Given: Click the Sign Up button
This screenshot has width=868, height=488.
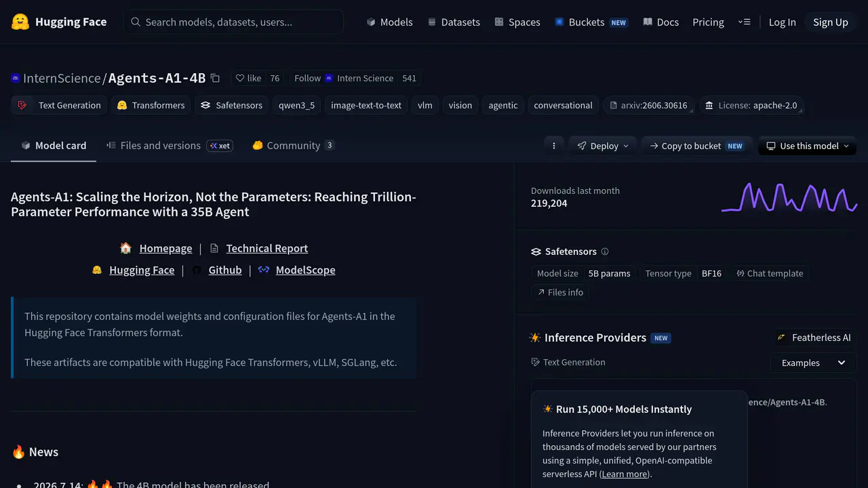Looking at the screenshot, I should point(831,22).
